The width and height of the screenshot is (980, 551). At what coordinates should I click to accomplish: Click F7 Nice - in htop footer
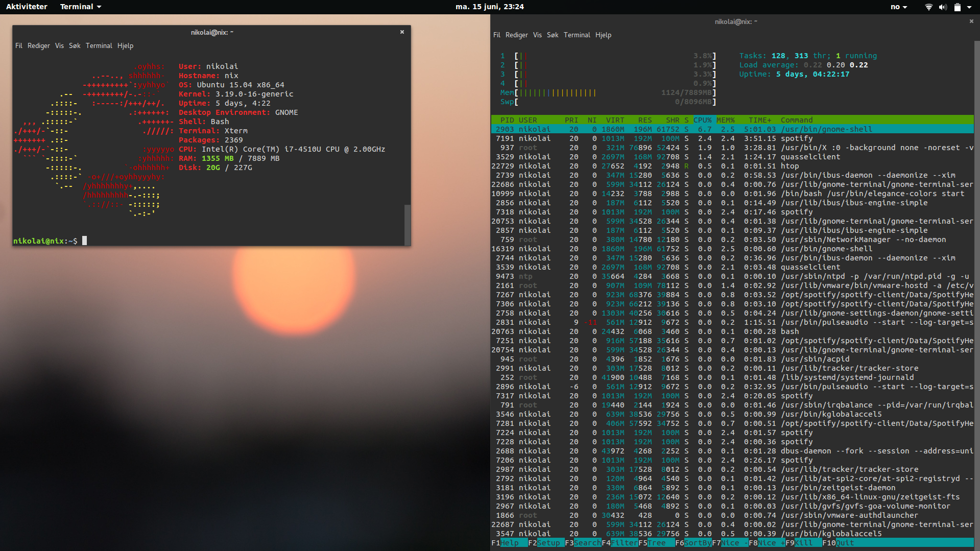click(730, 543)
